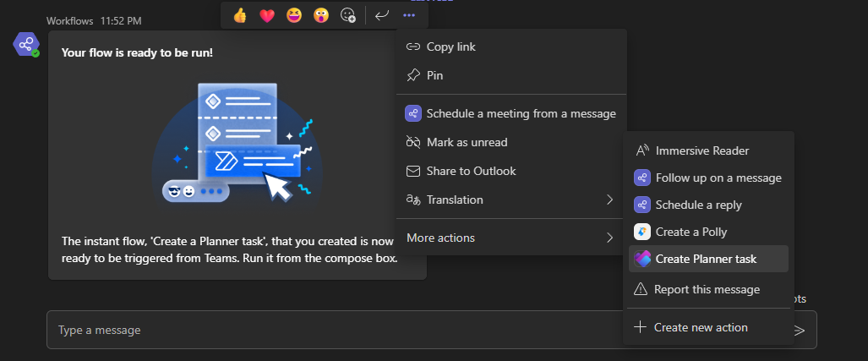Select Copy link from context menu
Viewport: 868px width, 361px height.
511,46
